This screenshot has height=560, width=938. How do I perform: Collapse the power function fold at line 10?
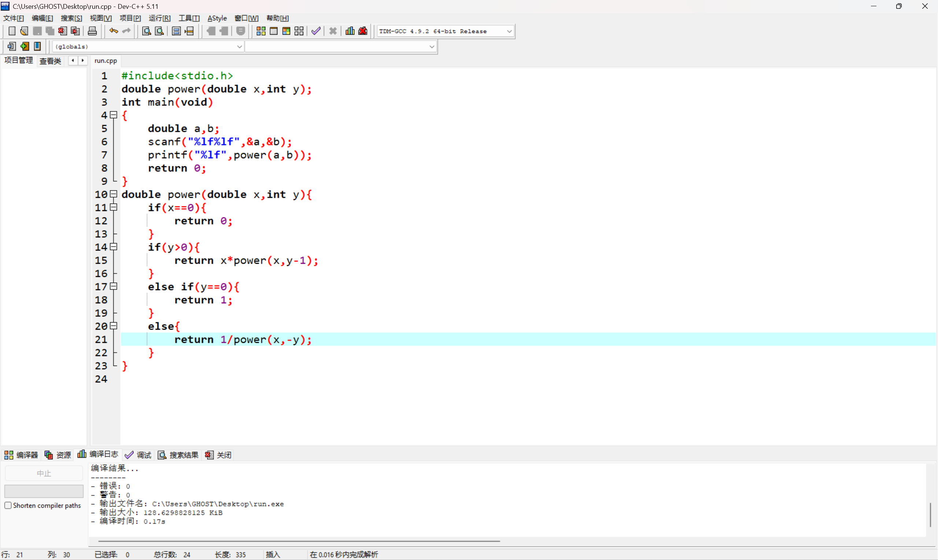coord(114,194)
